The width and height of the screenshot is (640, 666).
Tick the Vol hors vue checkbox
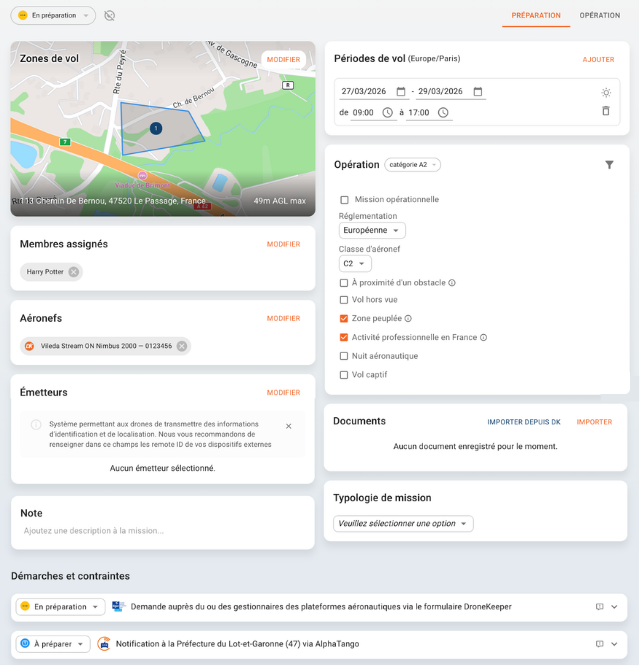click(345, 299)
